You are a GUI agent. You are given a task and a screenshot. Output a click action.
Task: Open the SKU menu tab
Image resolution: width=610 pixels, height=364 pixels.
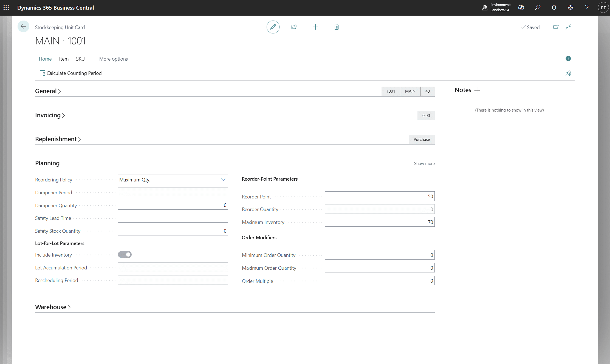pyautogui.click(x=80, y=59)
